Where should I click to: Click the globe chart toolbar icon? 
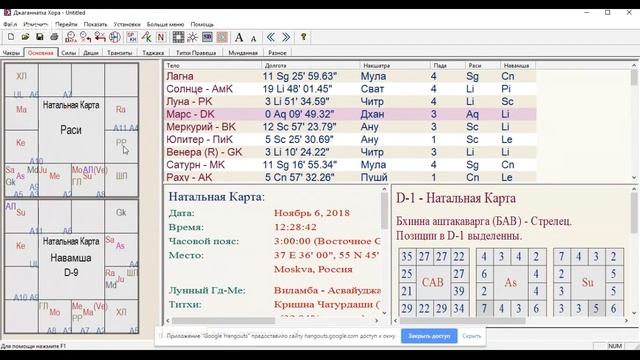[115, 37]
